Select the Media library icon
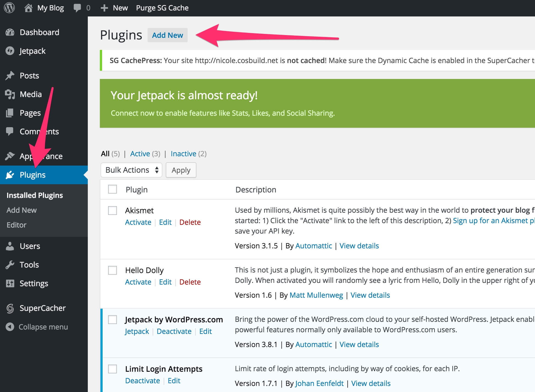The image size is (535, 392). click(10, 94)
